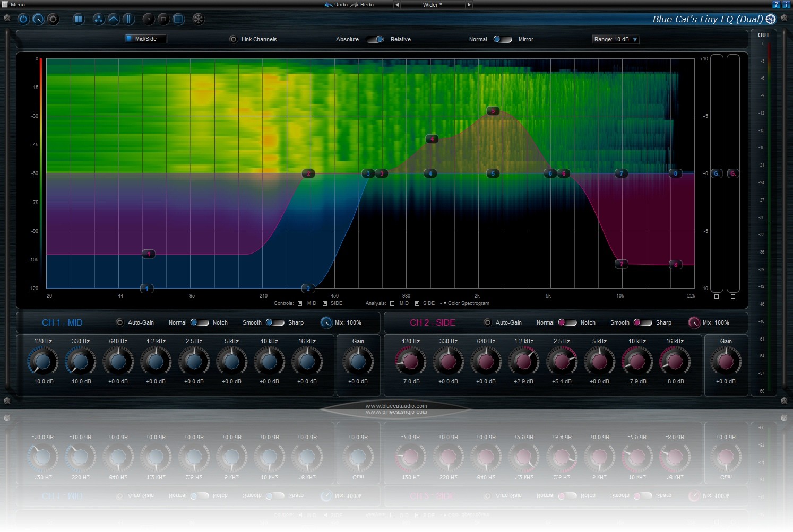Image resolution: width=793 pixels, height=532 pixels.
Task: Open the gear settings icon in toolbar
Action: [x=53, y=19]
